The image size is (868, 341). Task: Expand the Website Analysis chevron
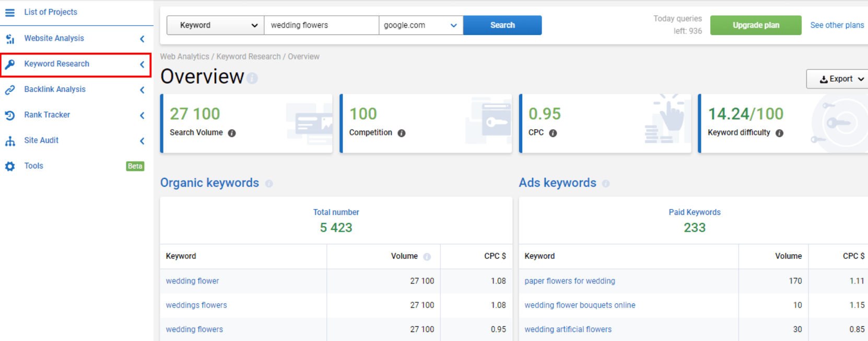point(142,39)
